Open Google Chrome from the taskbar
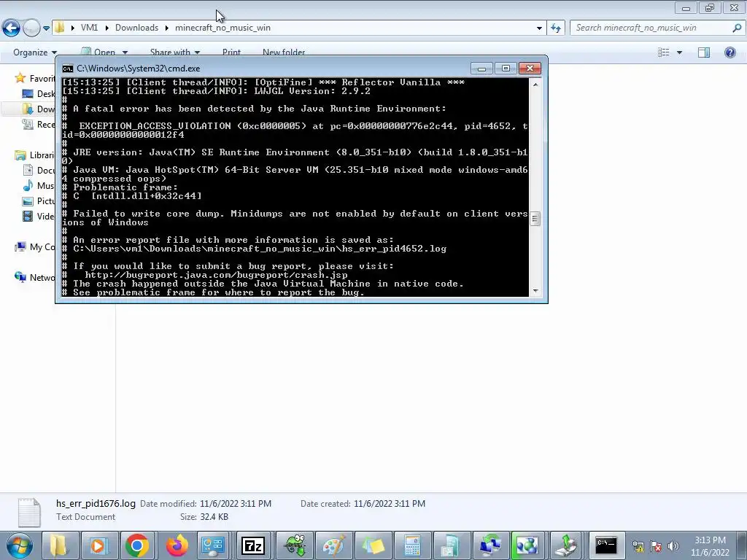 tap(137, 545)
